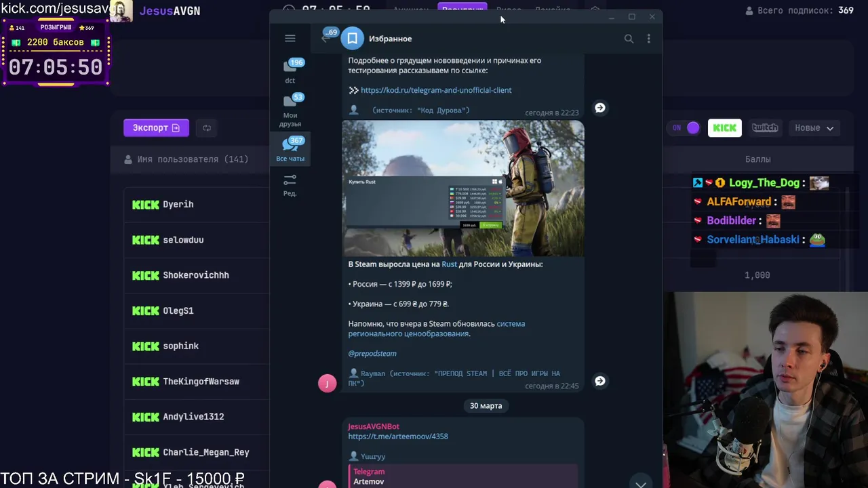Select the Charlie_Megan_Rey user row

(x=197, y=452)
